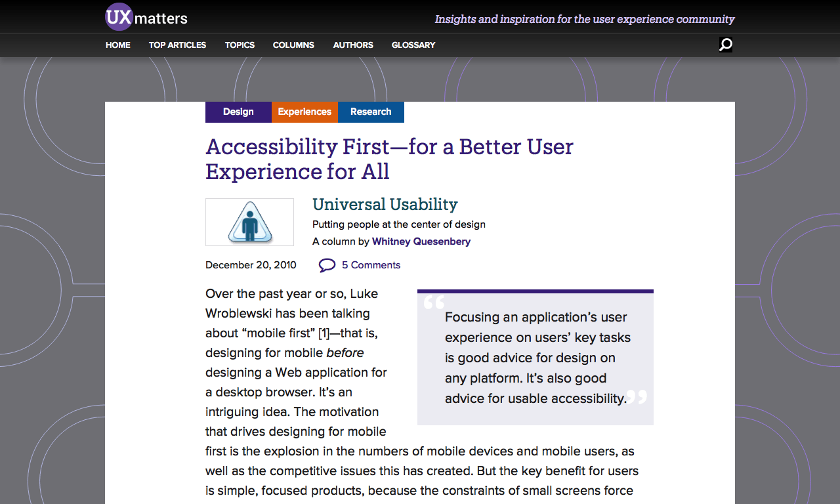Click the tagline Insights and inspiration
Screen dimensions: 840x504
click(585, 19)
